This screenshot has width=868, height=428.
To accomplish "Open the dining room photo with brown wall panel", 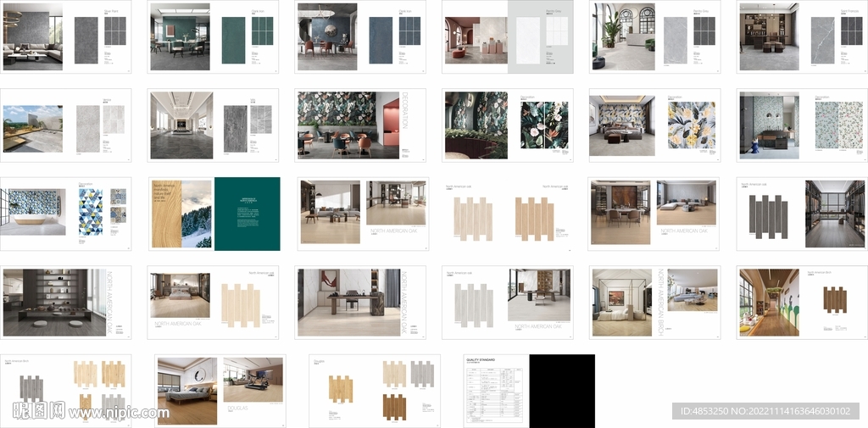I will (x=620, y=213).
